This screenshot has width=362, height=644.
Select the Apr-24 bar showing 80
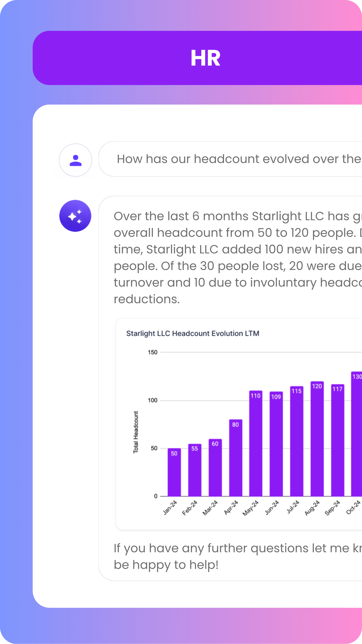coord(236,458)
